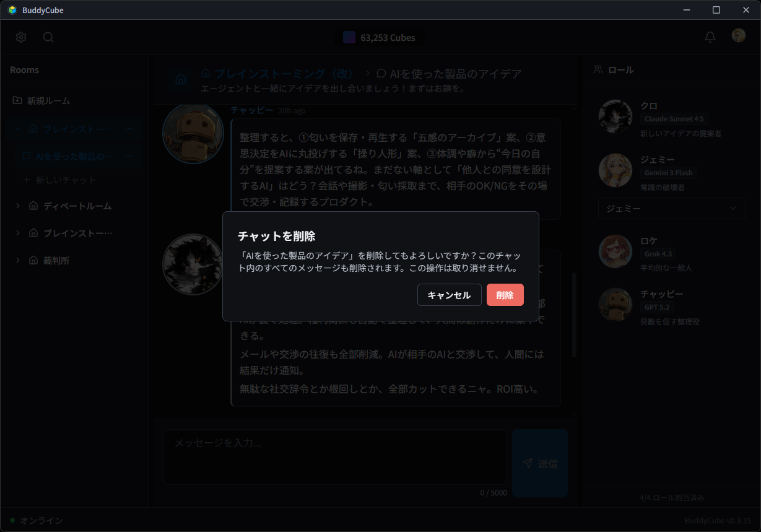The height and width of the screenshot is (532, 761).
Task: Select クロ's avatar in roles panel
Action: pos(615,116)
